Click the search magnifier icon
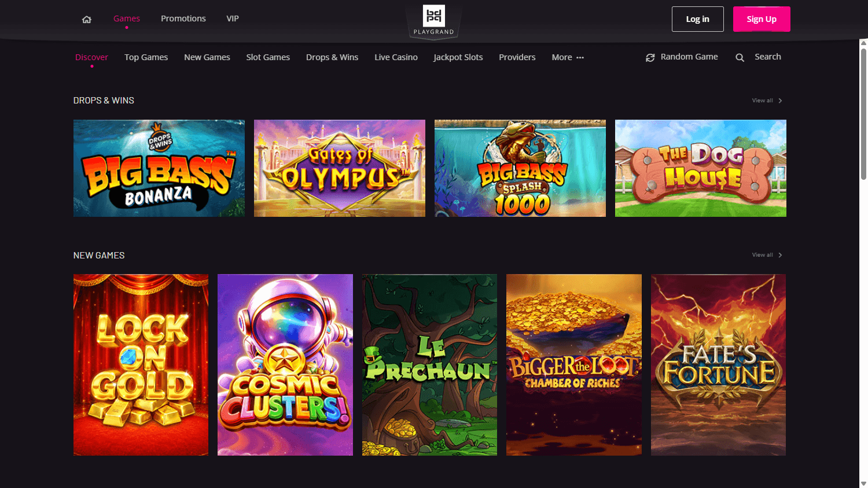Screen dimensions: 868x488 (740, 57)
